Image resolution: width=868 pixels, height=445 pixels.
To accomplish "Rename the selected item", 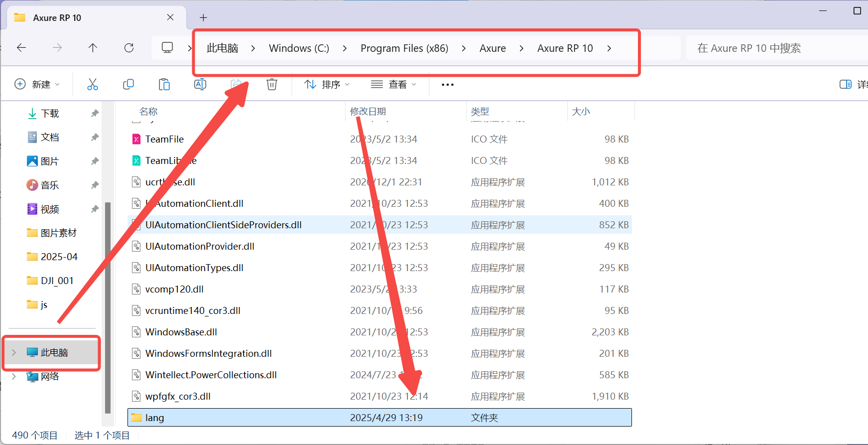I will pos(200,84).
